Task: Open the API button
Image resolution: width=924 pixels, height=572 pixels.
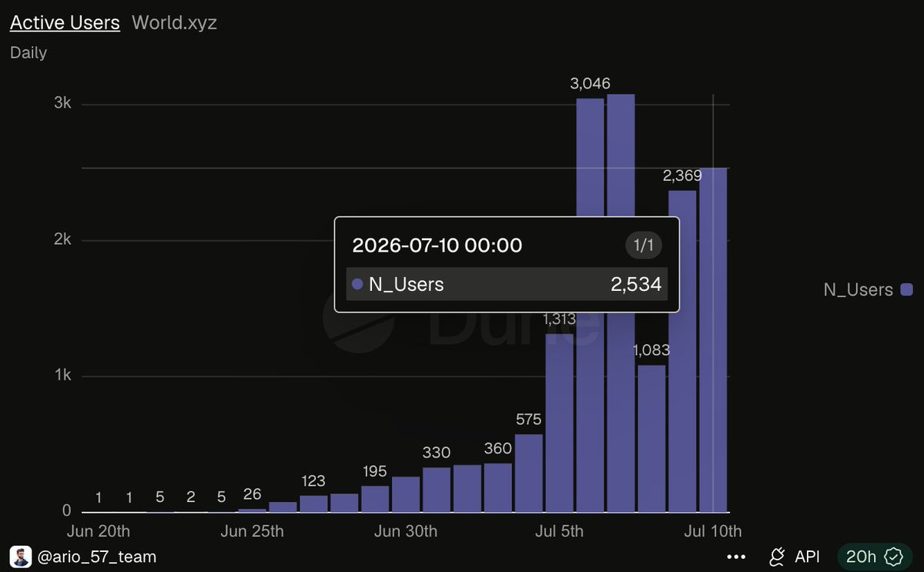Action: (795, 557)
